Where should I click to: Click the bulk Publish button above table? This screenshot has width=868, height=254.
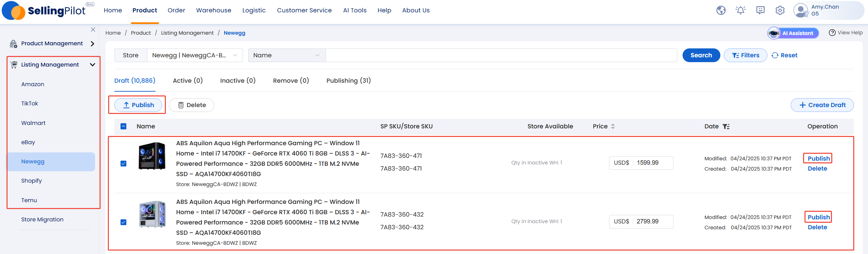tap(138, 105)
